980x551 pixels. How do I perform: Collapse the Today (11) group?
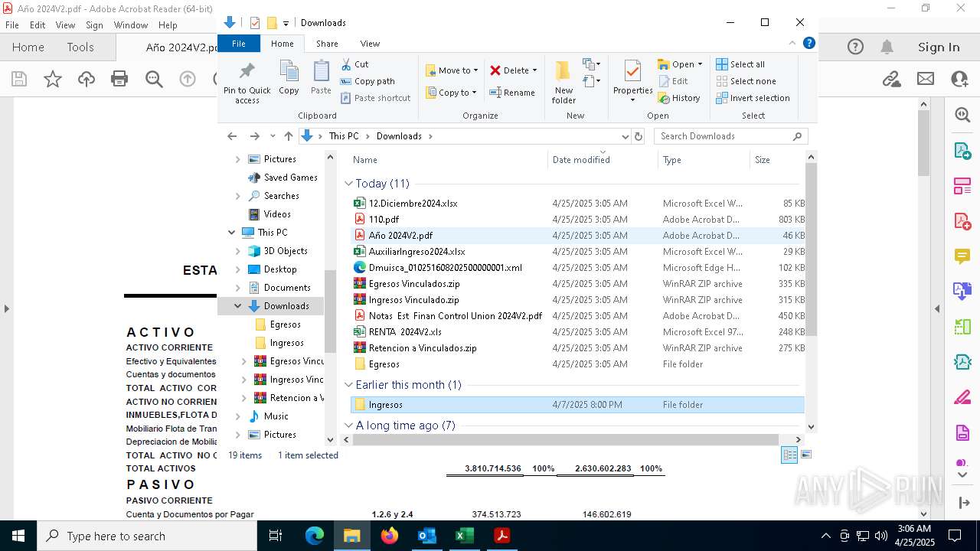point(349,184)
